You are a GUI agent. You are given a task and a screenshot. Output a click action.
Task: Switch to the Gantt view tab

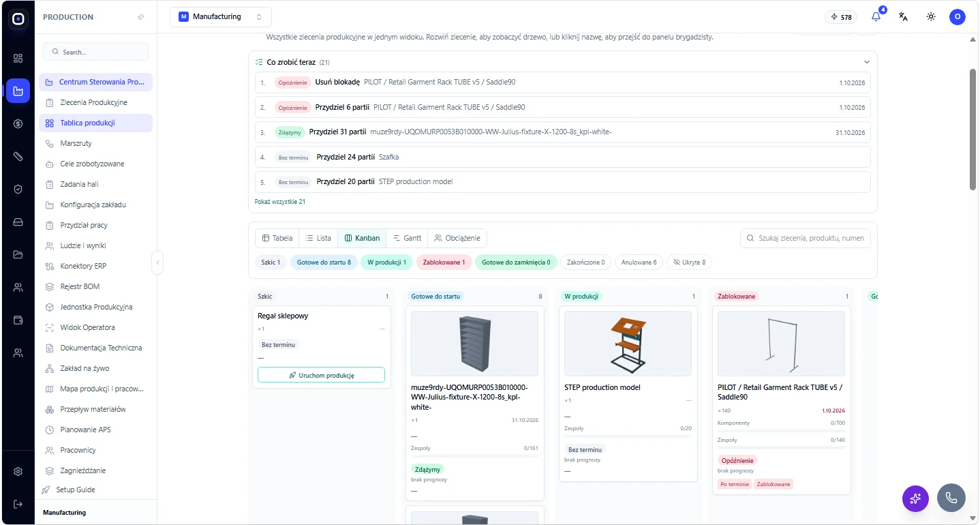pyautogui.click(x=407, y=238)
